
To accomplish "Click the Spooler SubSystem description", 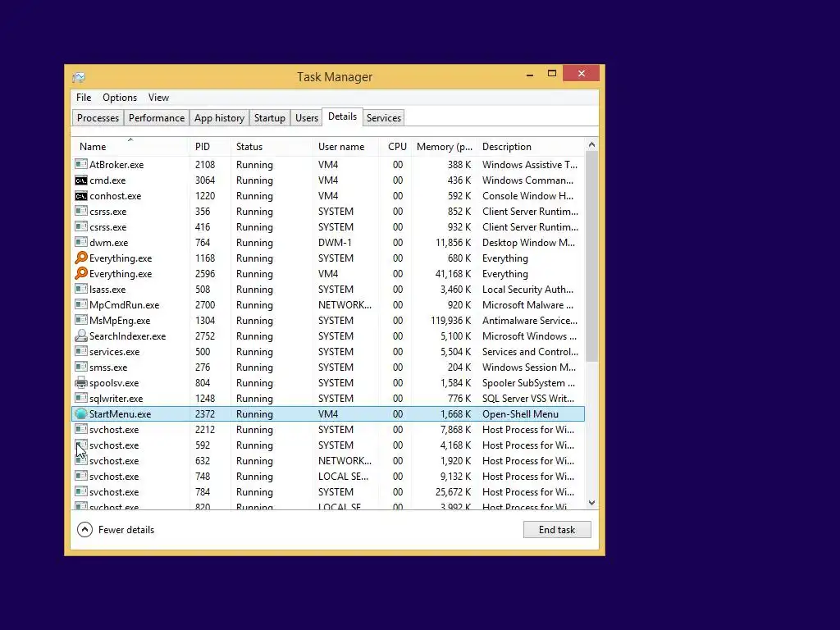I will coord(528,383).
